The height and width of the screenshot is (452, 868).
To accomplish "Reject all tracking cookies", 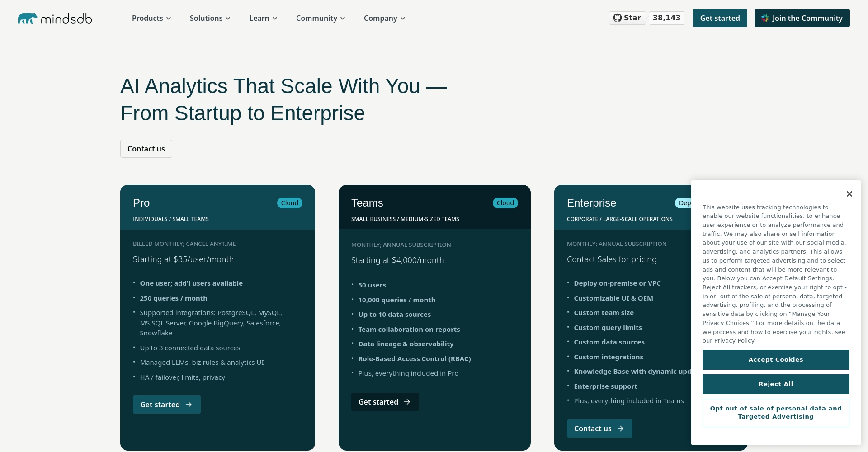I will point(775,384).
